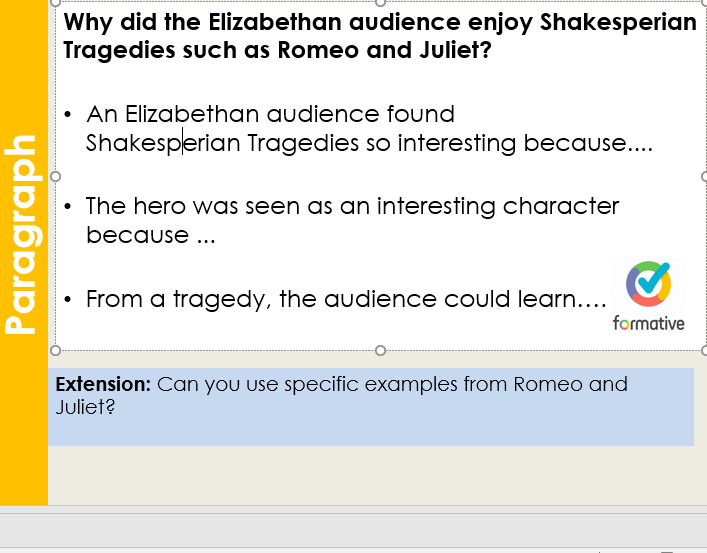Click the bullet point before "An Elizabethan audience"
The width and height of the screenshot is (707, 553).
(x=67, y=115)
